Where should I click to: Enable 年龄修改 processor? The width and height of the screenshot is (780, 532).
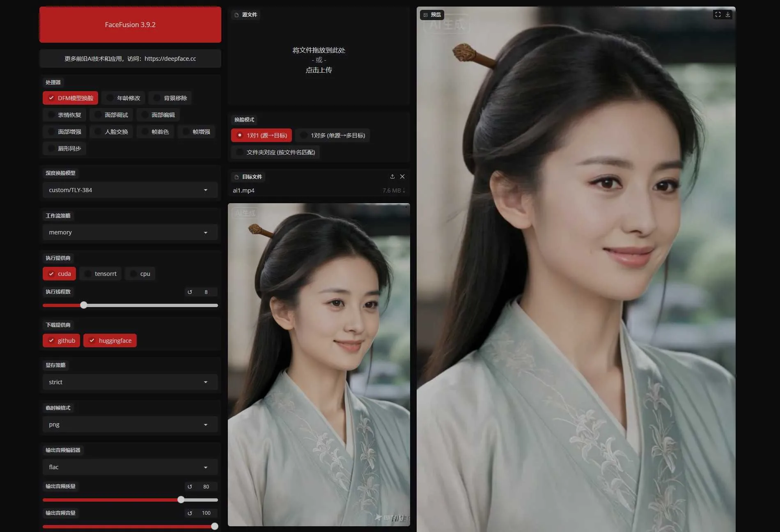123,98
